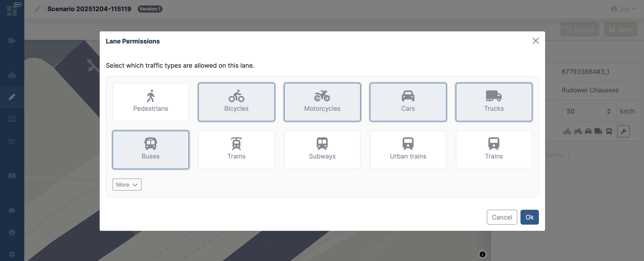
Task: Expand the More traffic types dropdown
Action: point(127,184)
